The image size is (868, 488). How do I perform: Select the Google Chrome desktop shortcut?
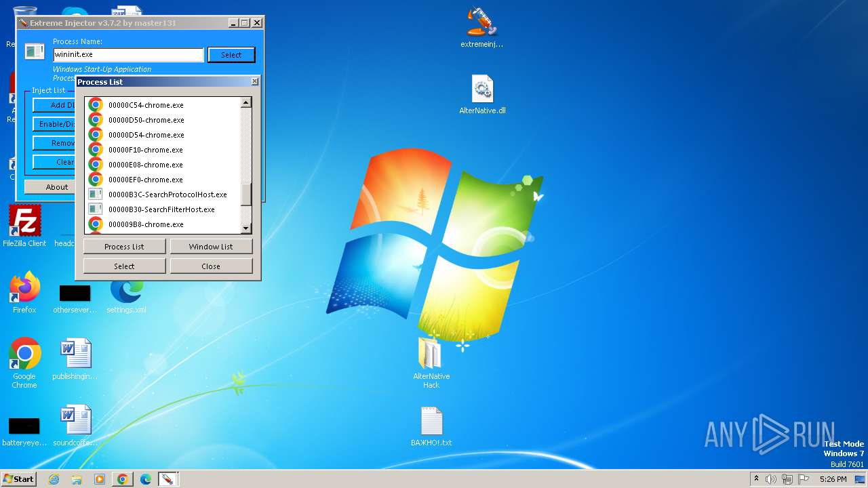click(x=24, y=363)
